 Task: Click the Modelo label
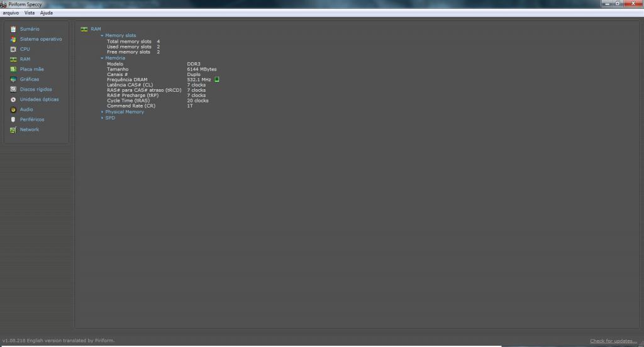(x=115, y=64)
